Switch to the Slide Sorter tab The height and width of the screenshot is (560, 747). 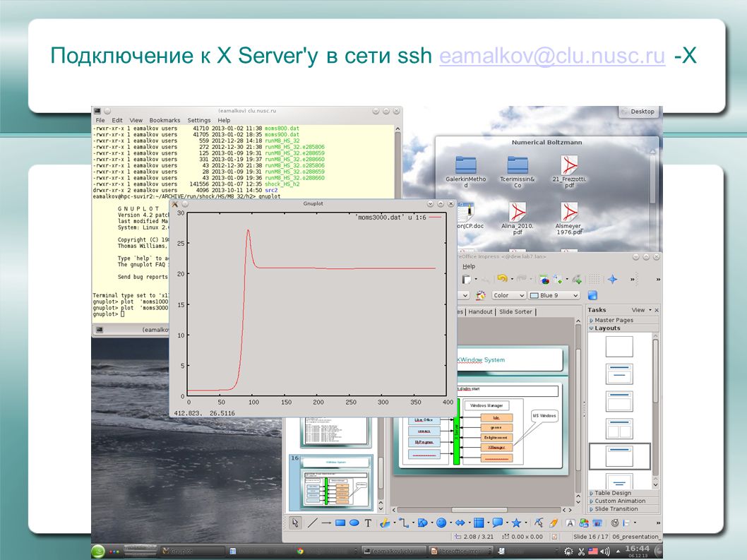tap(515, 311)
